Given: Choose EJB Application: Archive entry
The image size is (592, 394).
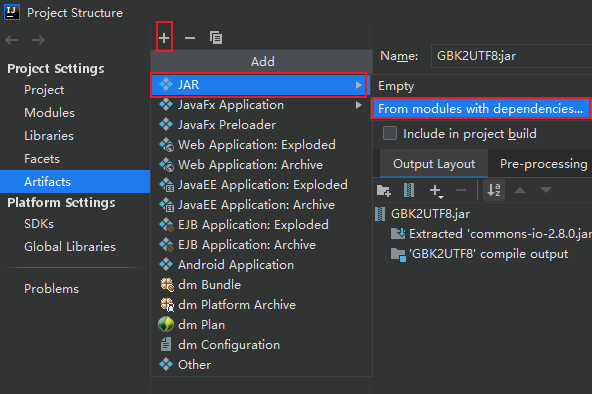Looking at the screenshot, I should [x=261, y=245].
